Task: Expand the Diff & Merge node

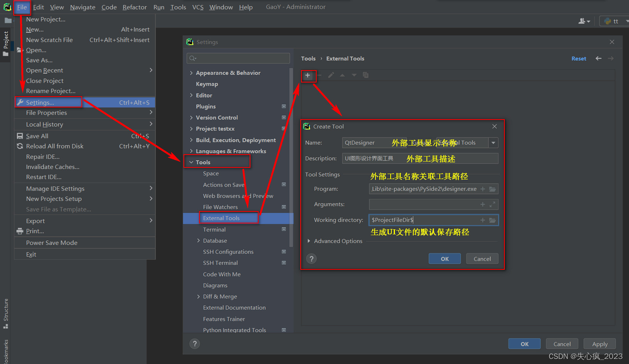Action: 198,296
